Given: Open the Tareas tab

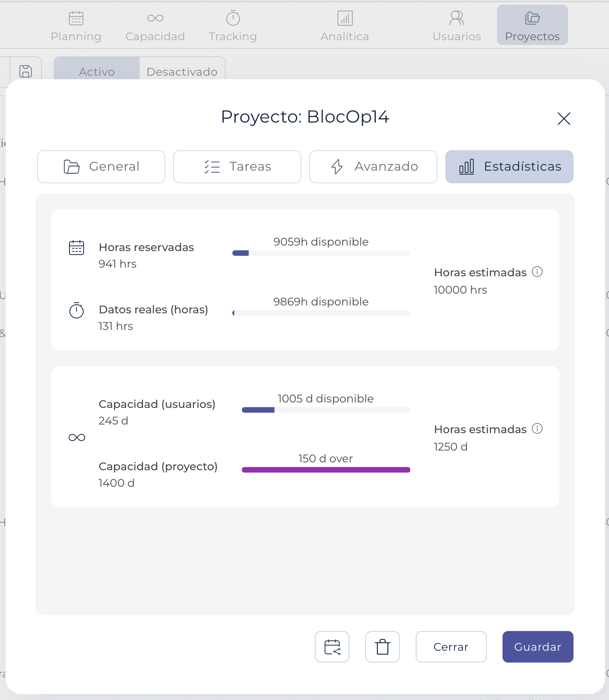Looking at the screenshot, I should 237,167.
